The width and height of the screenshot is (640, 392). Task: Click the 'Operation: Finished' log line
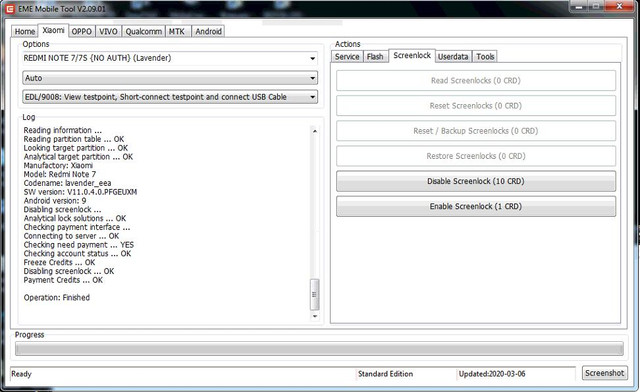coord(57,298)
